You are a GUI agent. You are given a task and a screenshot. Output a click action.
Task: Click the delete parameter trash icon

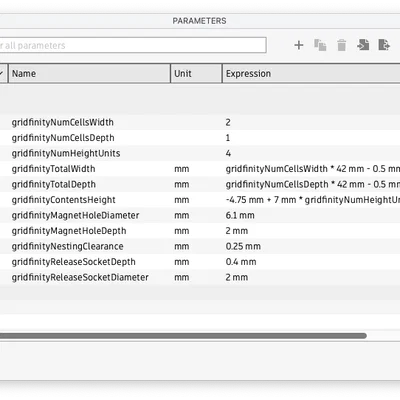tap(342, 45)
